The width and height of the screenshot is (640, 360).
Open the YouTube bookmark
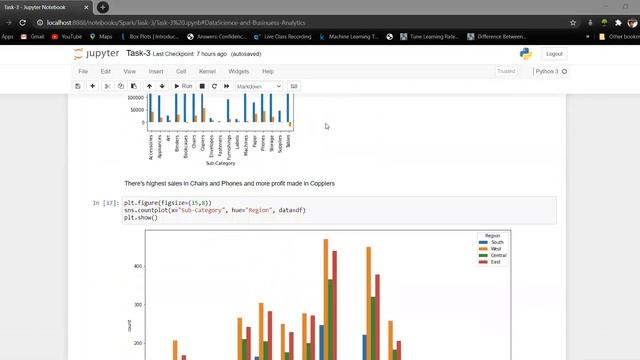coord(67,37)
